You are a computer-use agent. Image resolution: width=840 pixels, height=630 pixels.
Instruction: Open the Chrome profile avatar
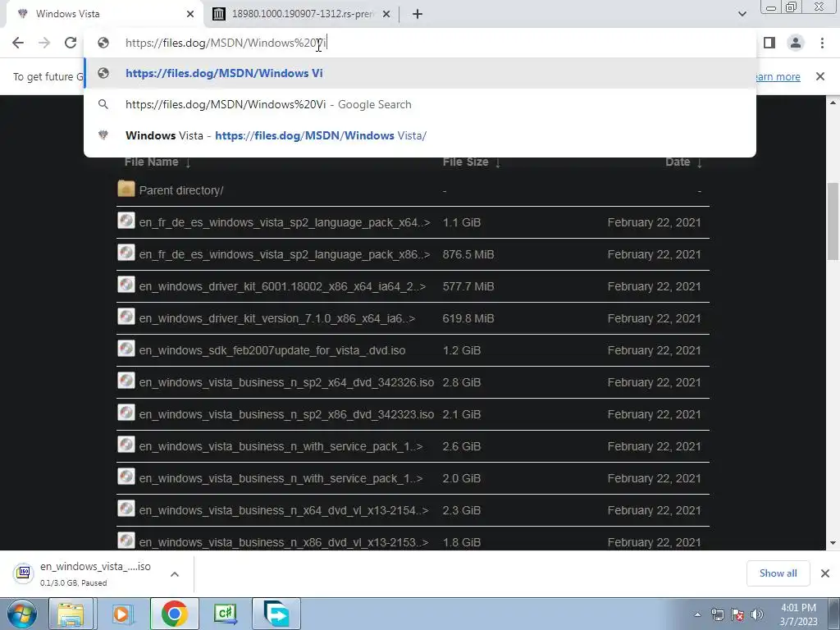pos(796,43)
